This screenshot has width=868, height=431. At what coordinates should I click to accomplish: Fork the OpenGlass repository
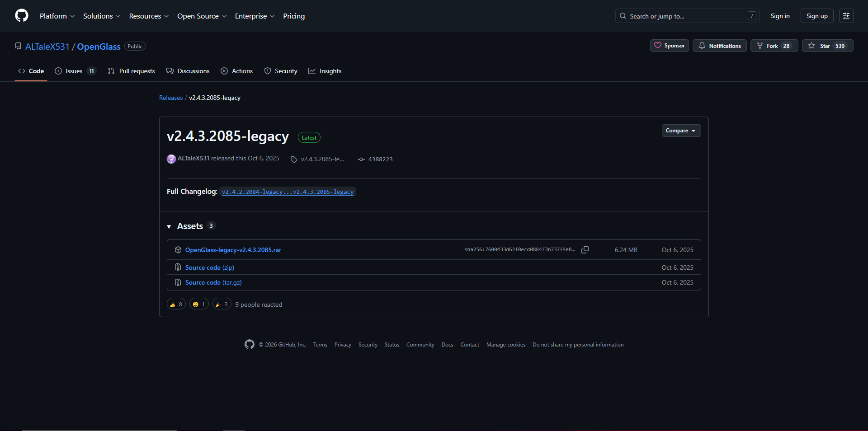click(774, 46)
